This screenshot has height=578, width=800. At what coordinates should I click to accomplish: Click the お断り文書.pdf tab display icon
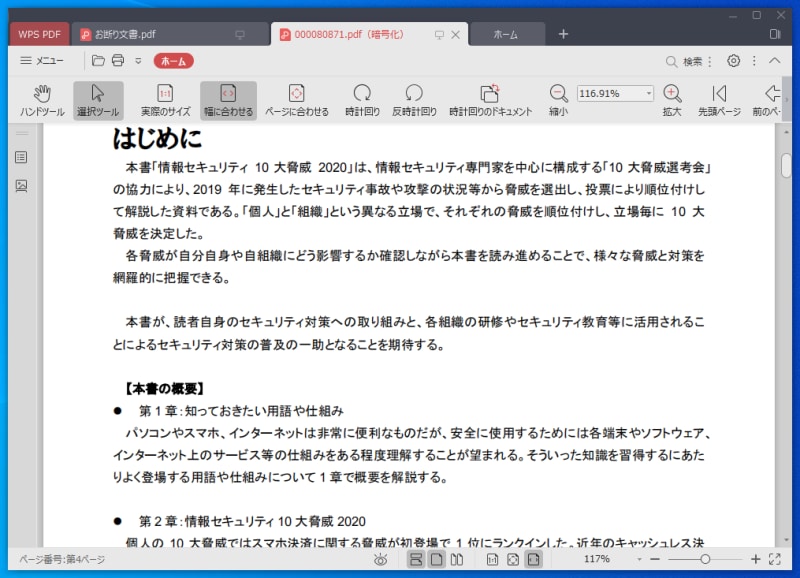pos(240,35)
